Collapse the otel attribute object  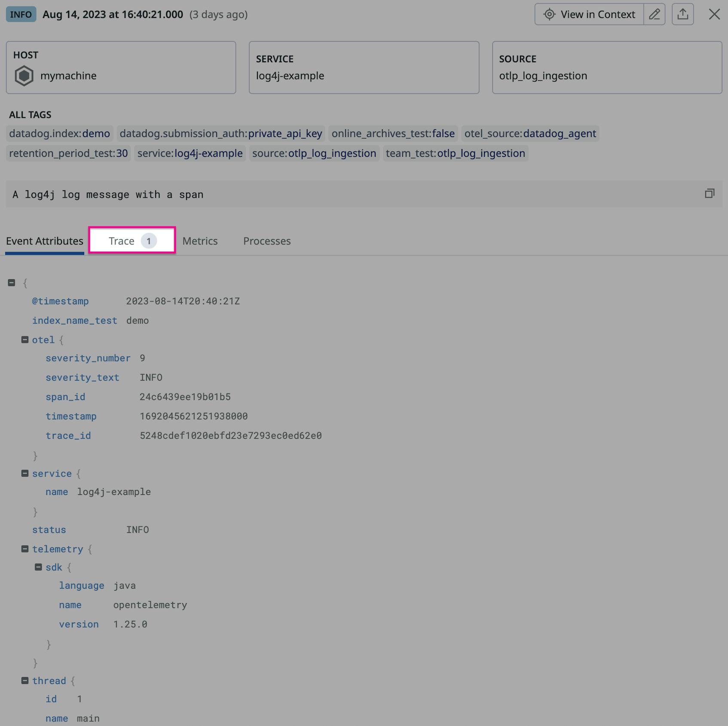(25, 339)
